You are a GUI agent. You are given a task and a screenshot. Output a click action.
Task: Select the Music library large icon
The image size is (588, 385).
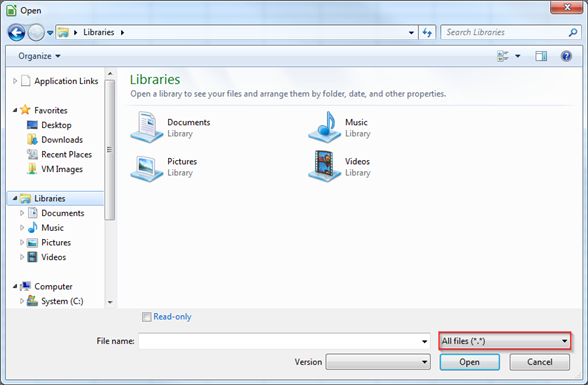tap(325, 127)
